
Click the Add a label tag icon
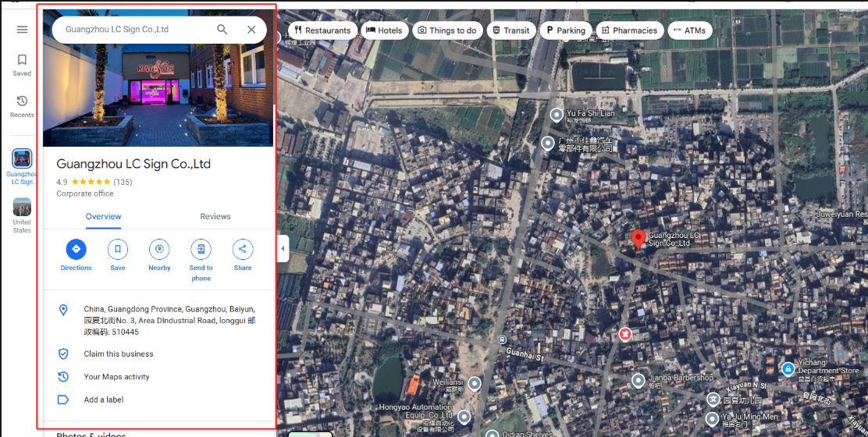point(63,400)
